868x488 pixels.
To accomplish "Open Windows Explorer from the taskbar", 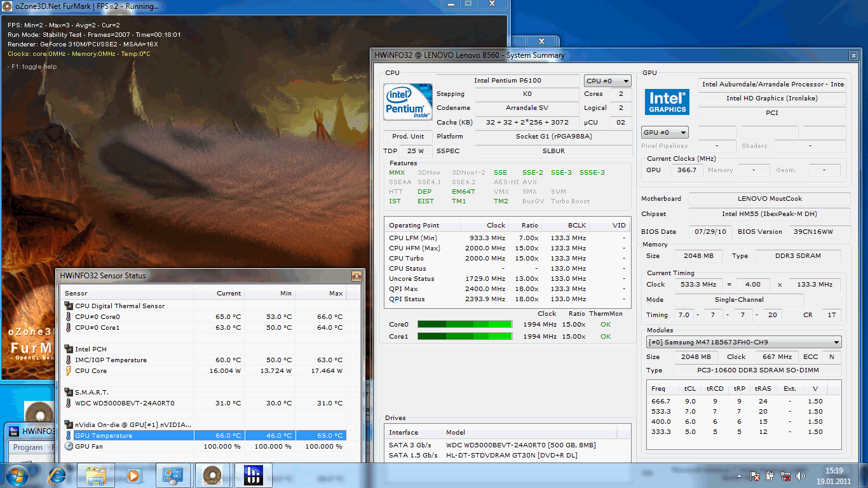I will (96, 475).
